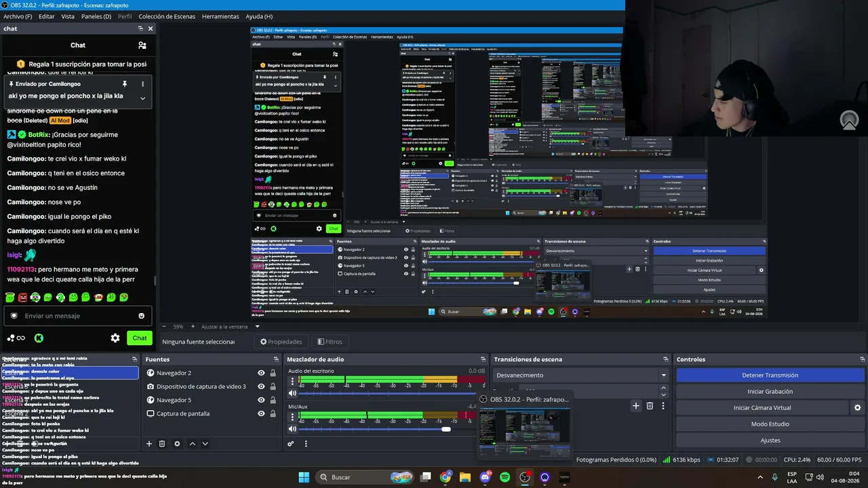The height and width of the screenshot is (488, 868).
Task: Open chat settings gear icon
Action: [115, 338]
